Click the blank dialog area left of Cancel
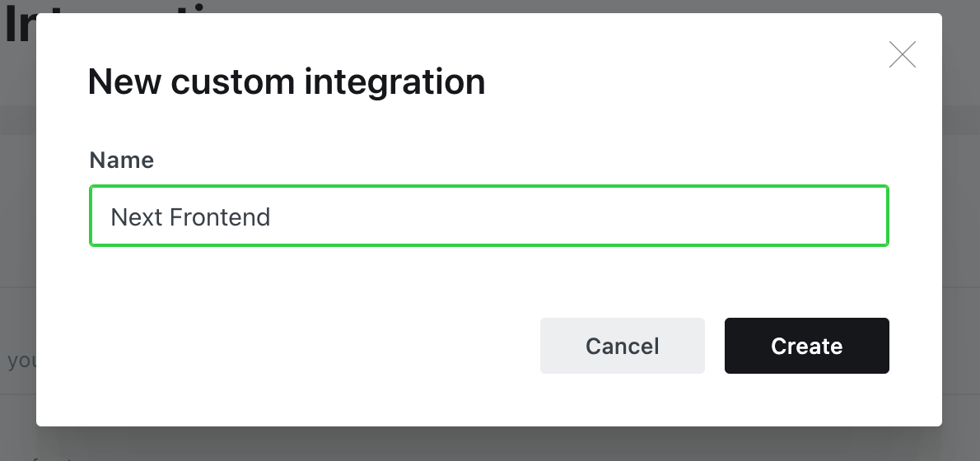 tap(312, 346)
